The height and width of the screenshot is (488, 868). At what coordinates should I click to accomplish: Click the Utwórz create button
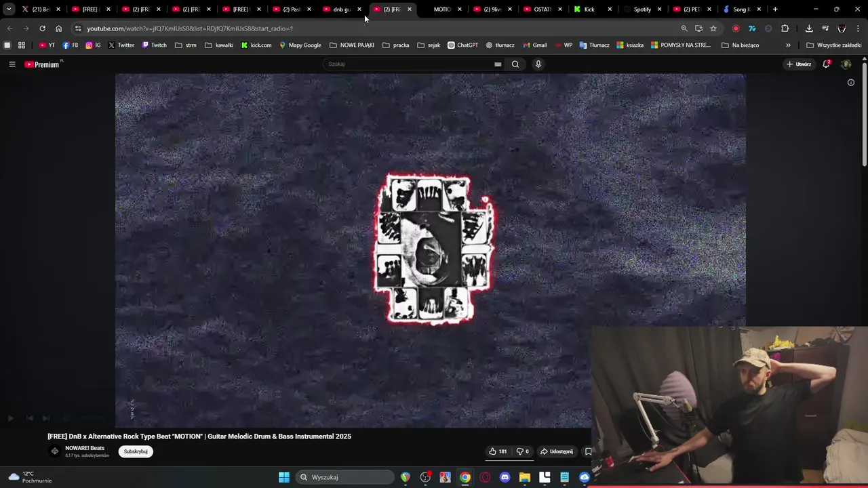(x=799, y=64)
